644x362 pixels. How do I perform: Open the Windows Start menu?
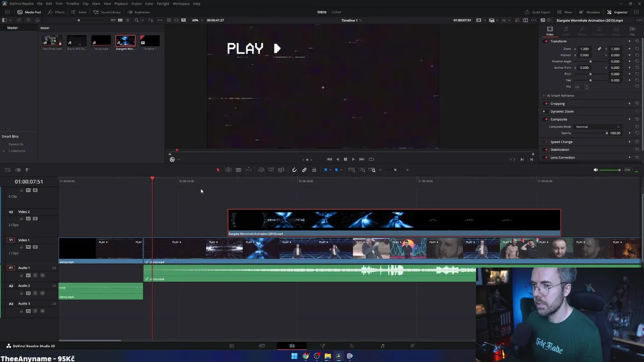294,356
